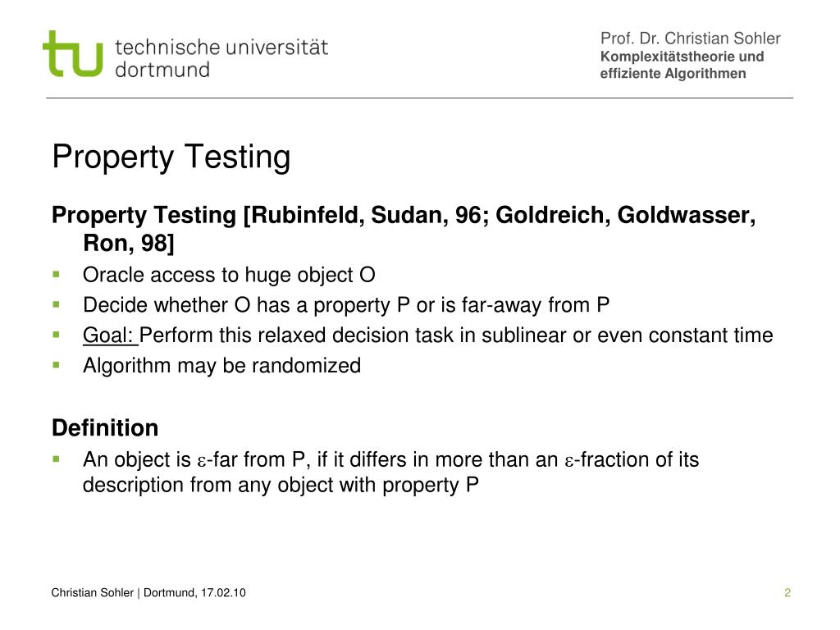Select the ε-far from P definition text
This screenshot has height=630, width=840.
click(390, 459)
